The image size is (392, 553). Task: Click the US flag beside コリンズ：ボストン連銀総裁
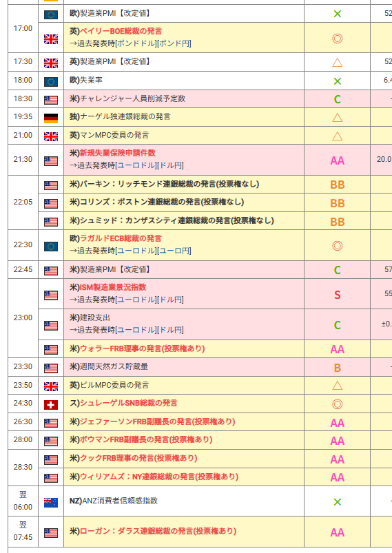[x=51, y=203]
